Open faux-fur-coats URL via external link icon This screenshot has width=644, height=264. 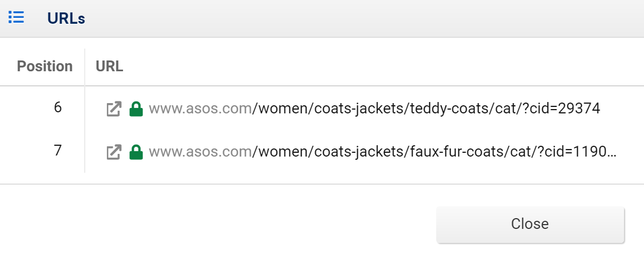(x=114, y=152)
